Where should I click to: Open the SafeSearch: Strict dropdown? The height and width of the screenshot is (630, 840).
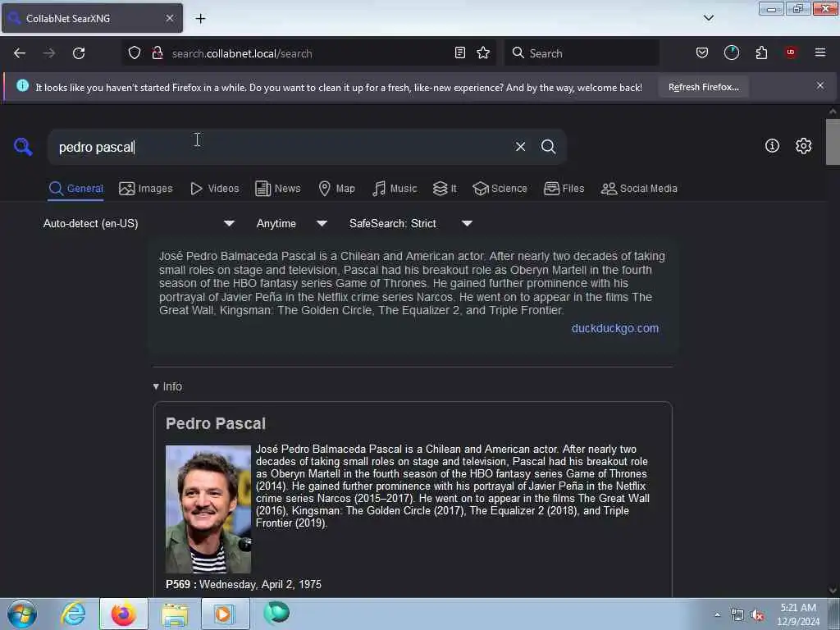410,223
